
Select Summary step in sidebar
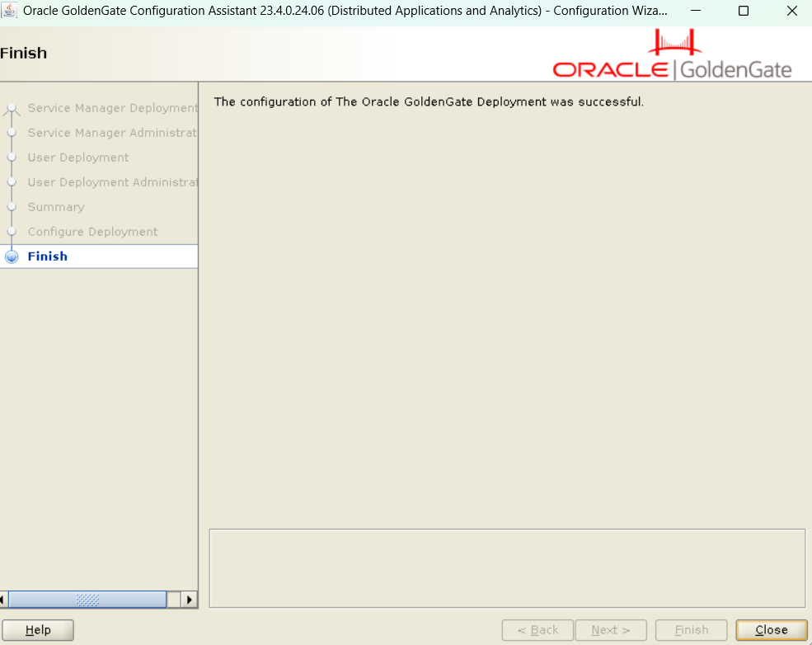click(x=56, y=207)
